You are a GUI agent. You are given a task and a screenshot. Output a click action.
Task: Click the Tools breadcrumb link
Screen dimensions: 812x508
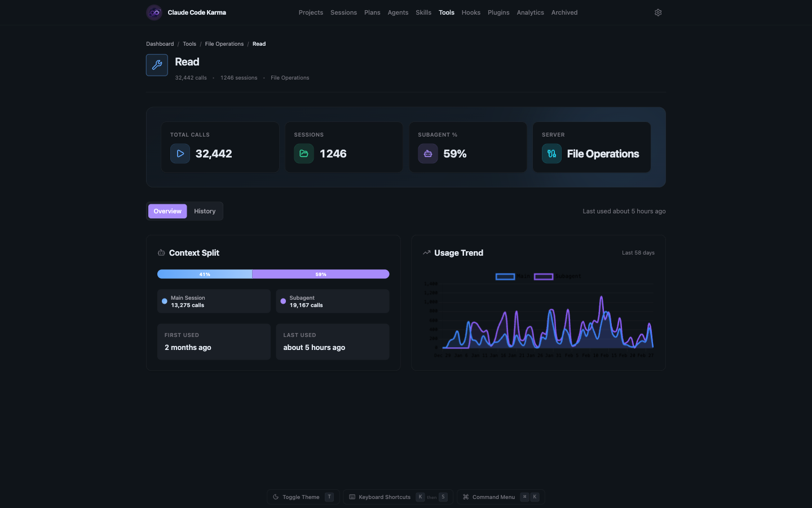tap(189, 44)
